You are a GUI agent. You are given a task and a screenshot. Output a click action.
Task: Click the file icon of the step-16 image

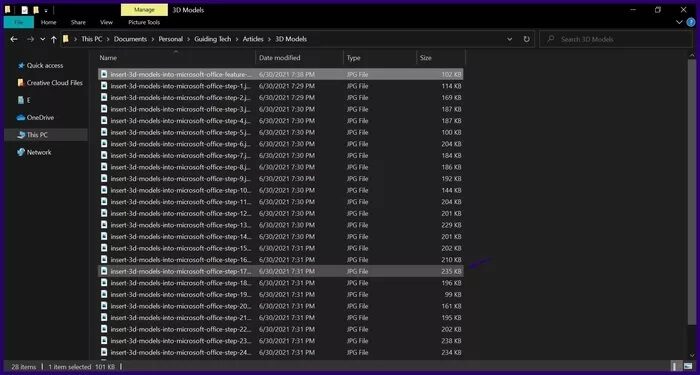pos(104,260)
